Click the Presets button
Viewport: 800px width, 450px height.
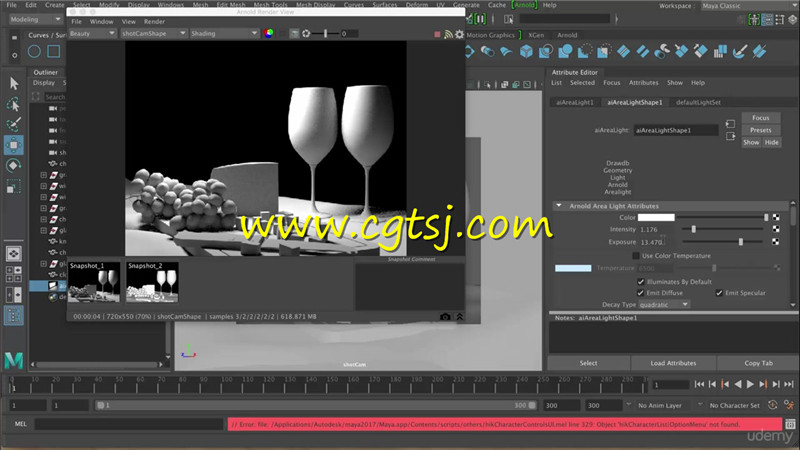(760, 130)
